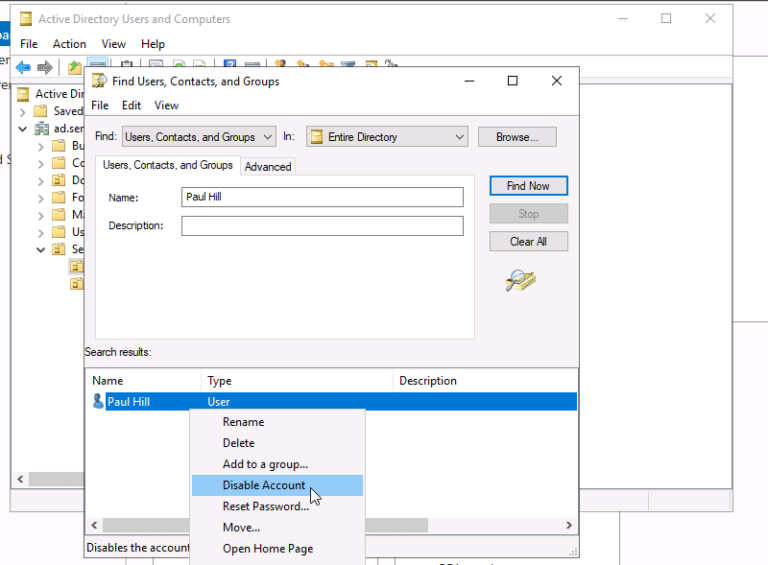Click the ad.ser domain icon in tree
Viewport: 768px width, 565px height.
click(41, 129)
